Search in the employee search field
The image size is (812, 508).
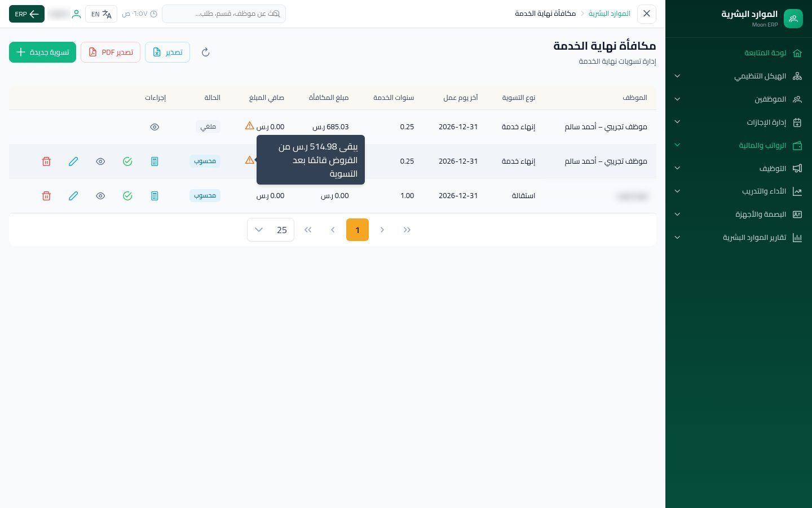coord(224,14)
